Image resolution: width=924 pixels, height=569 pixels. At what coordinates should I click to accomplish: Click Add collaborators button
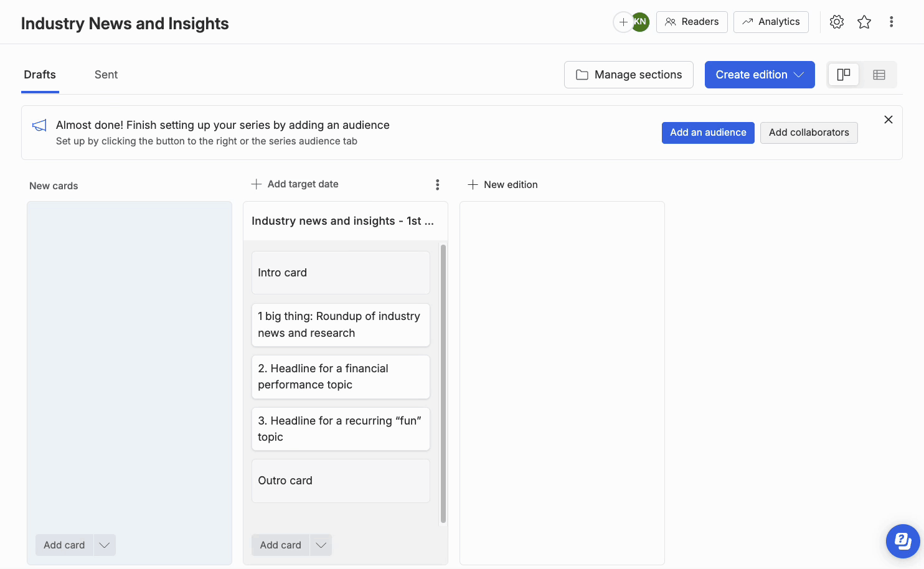809,133
